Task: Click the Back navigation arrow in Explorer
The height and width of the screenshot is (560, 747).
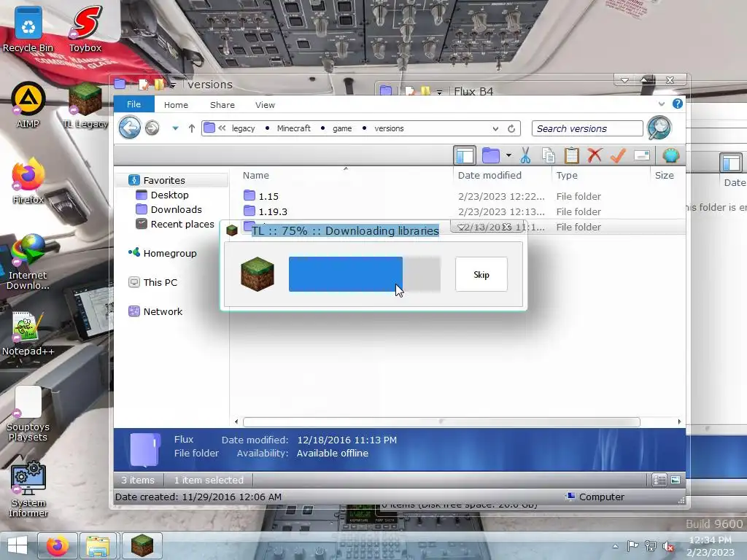Action: click(130, 128)
